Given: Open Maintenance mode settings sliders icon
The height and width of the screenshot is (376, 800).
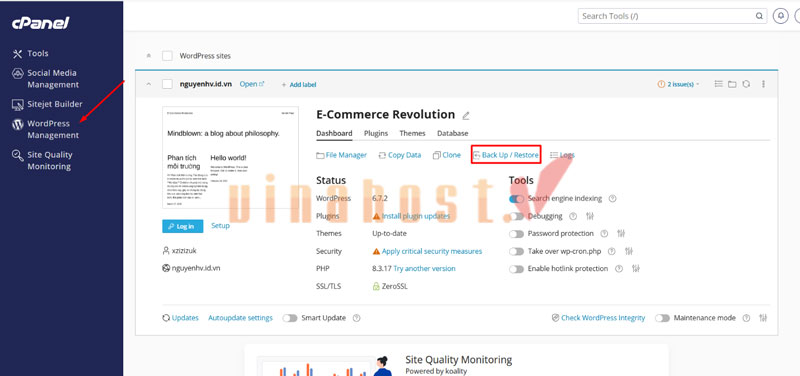Looking at the screenshot, I should tap(763, 318).
